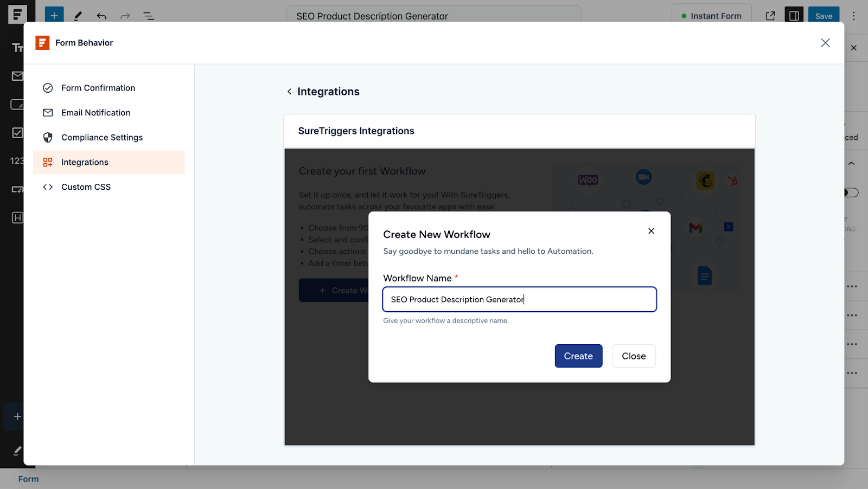Click the Create button in the workflow dialog
The height and width of the screenshot is (489, 868).
(x=578, y=356)
